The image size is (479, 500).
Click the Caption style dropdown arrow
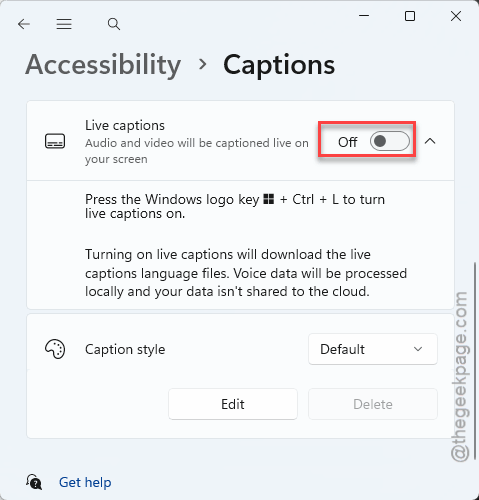pos(418,349)
